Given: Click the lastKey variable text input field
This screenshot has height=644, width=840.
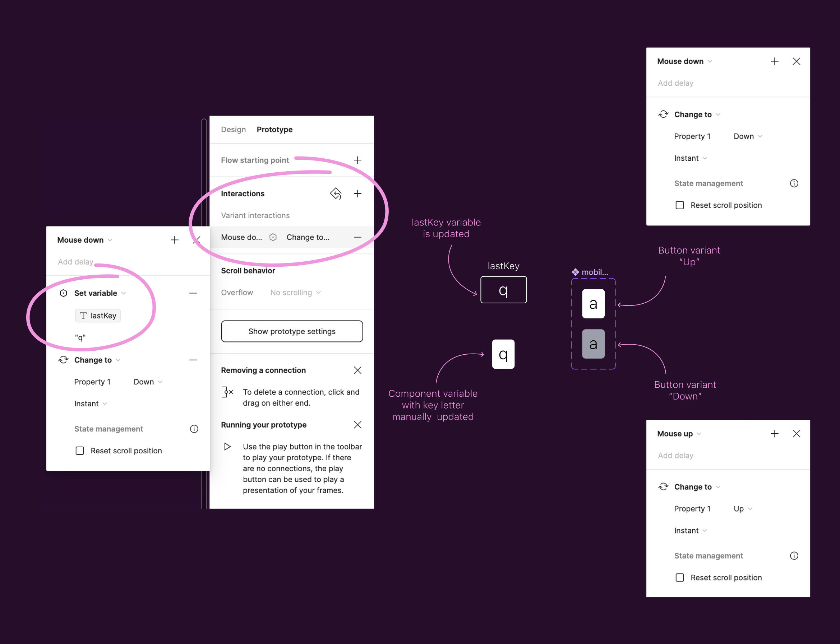Looking at the screenshot, I should (97, 315).
